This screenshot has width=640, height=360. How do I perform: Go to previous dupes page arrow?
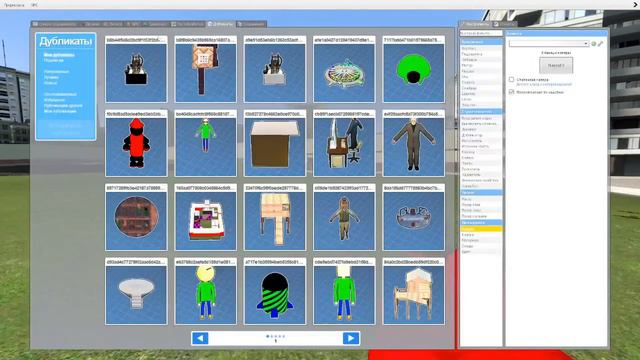point(200,338)
